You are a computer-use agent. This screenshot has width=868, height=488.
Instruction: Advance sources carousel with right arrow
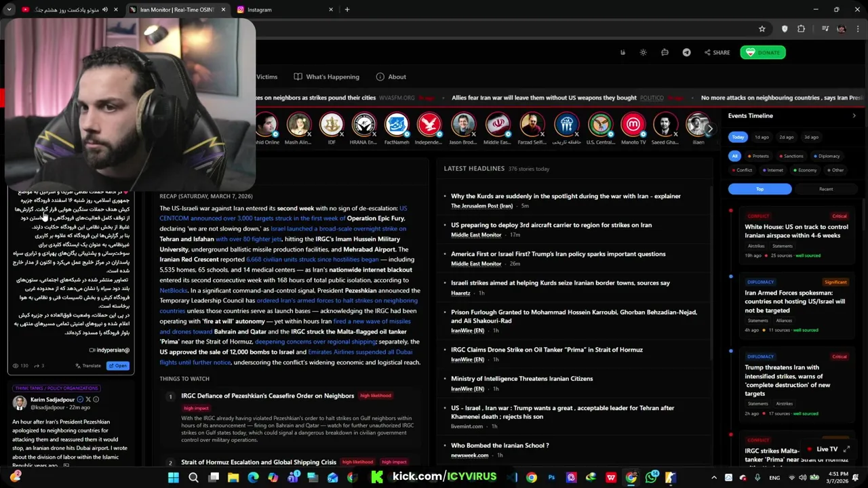pos(710,128)
